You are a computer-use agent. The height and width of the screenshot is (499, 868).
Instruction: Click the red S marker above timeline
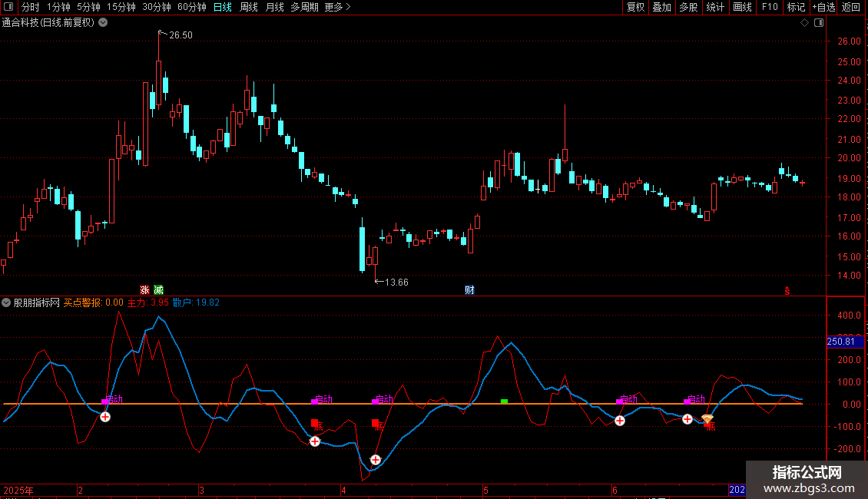click(x=787, y=290)
